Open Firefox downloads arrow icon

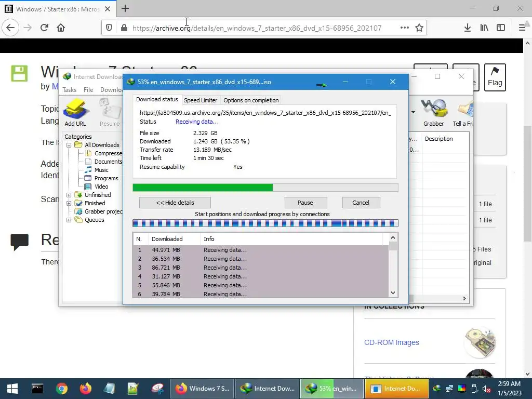468,28
